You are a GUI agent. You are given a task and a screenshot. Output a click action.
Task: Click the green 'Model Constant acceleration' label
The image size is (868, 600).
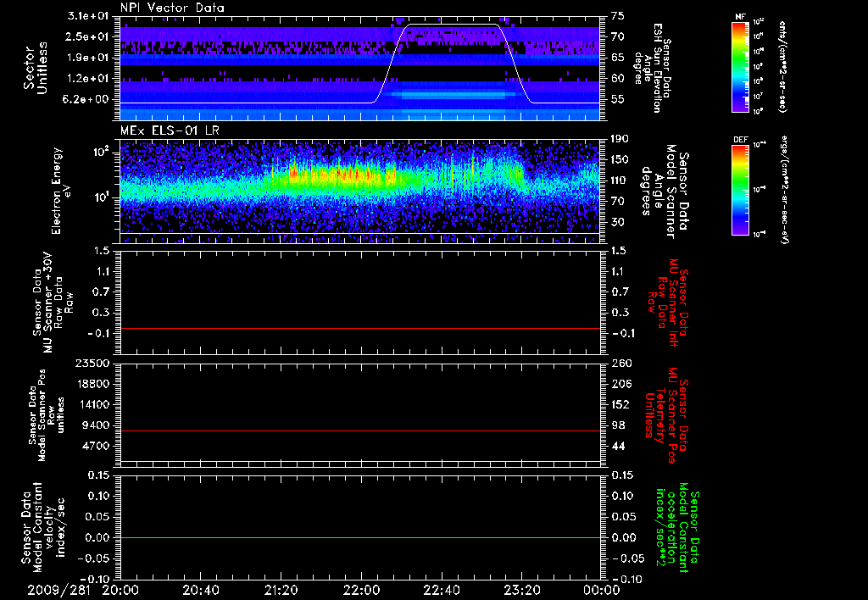(676, 529)
